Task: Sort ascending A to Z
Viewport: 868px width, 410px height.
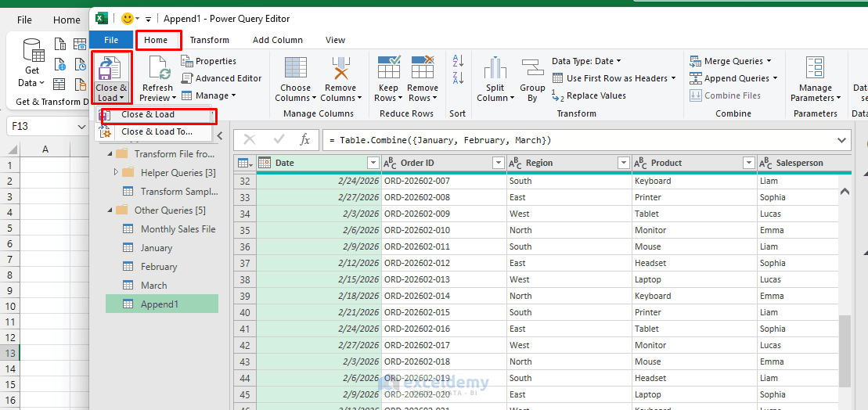Action: coord(458,60)
